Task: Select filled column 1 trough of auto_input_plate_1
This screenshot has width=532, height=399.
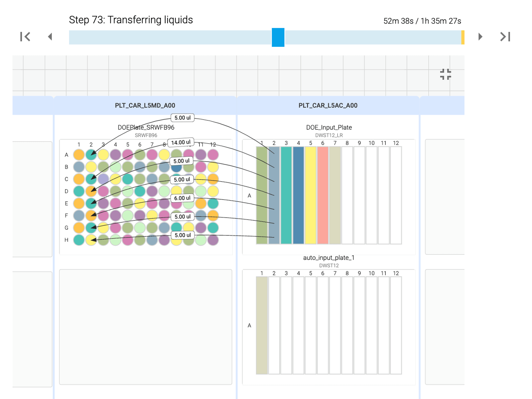Action: (262, 326)
